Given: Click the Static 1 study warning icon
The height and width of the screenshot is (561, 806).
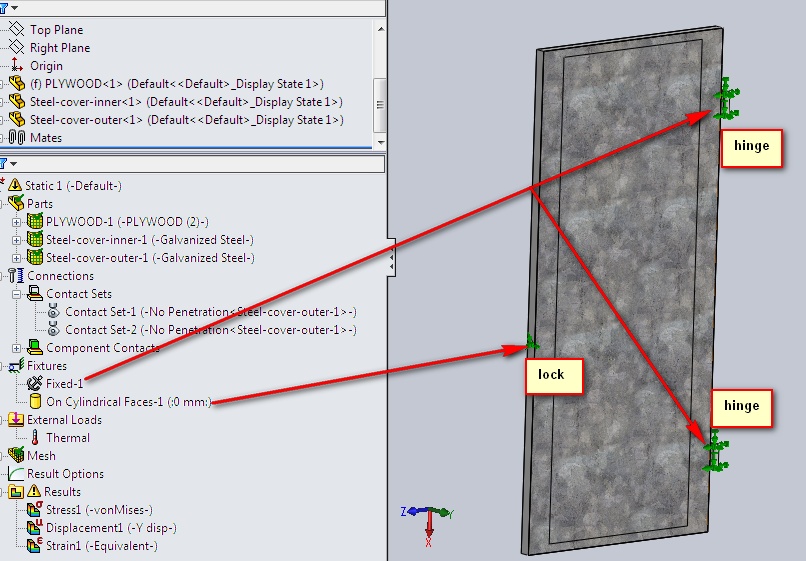Looking at the screenshot, I should 15,185.
